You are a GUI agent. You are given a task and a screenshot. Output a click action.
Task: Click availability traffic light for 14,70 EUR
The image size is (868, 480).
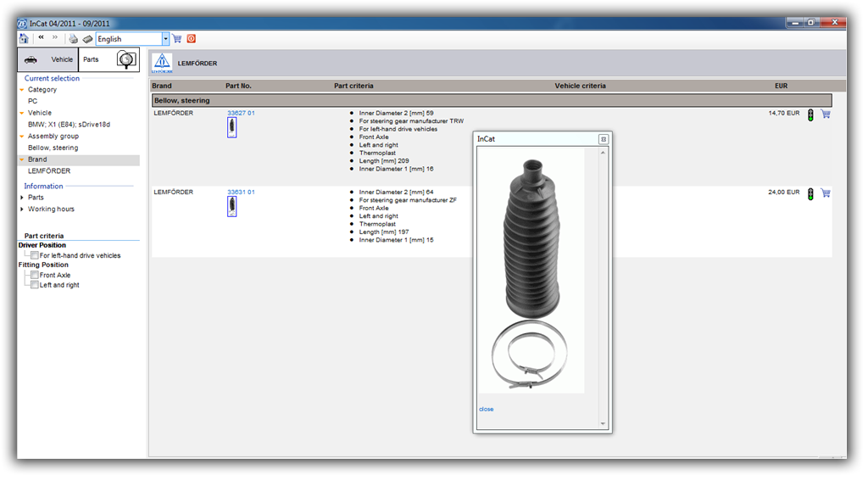point(810,115)
